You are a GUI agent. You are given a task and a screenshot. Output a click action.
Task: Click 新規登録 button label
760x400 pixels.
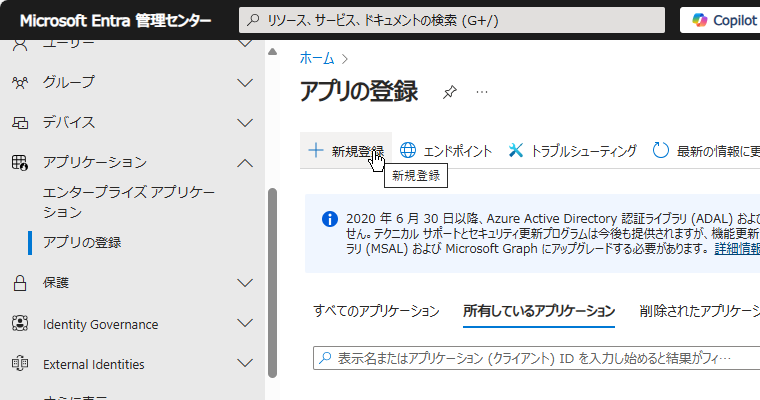[358, 151]
